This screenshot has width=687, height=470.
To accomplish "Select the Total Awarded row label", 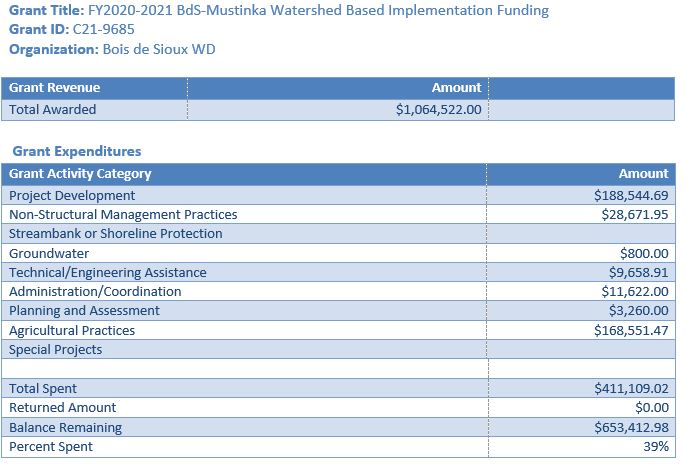I will [x=53, y=109].
